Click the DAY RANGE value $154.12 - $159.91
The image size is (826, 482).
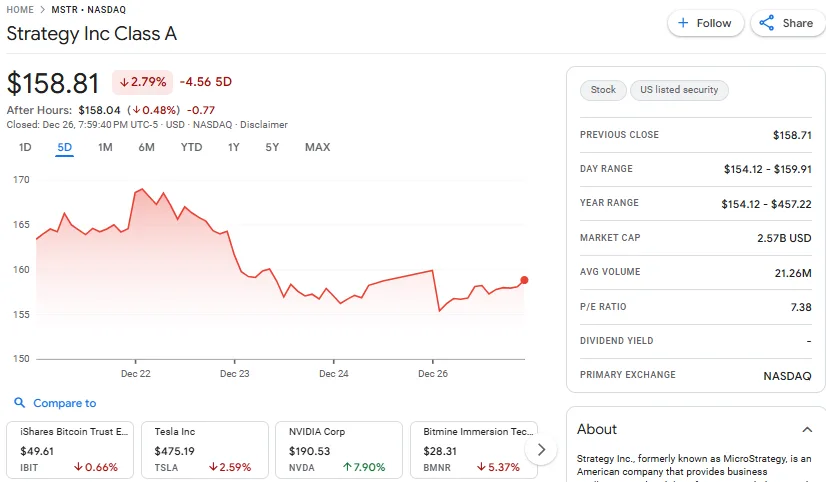768,169
